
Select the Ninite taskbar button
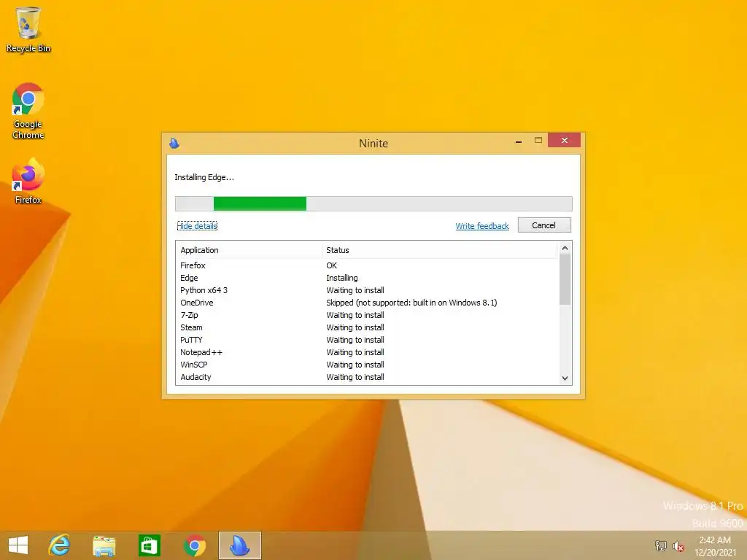tap(239, 545)
